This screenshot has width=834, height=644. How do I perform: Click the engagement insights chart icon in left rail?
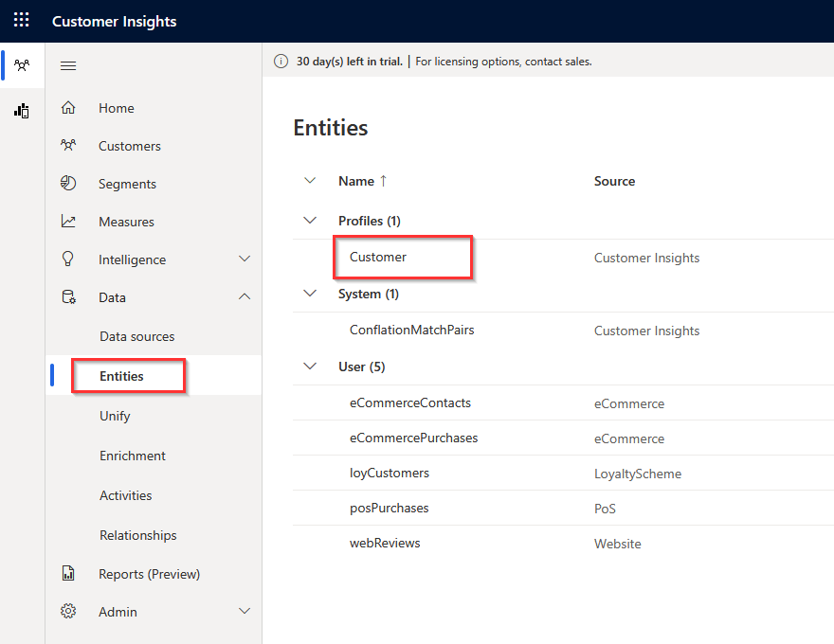click(21, 111)
